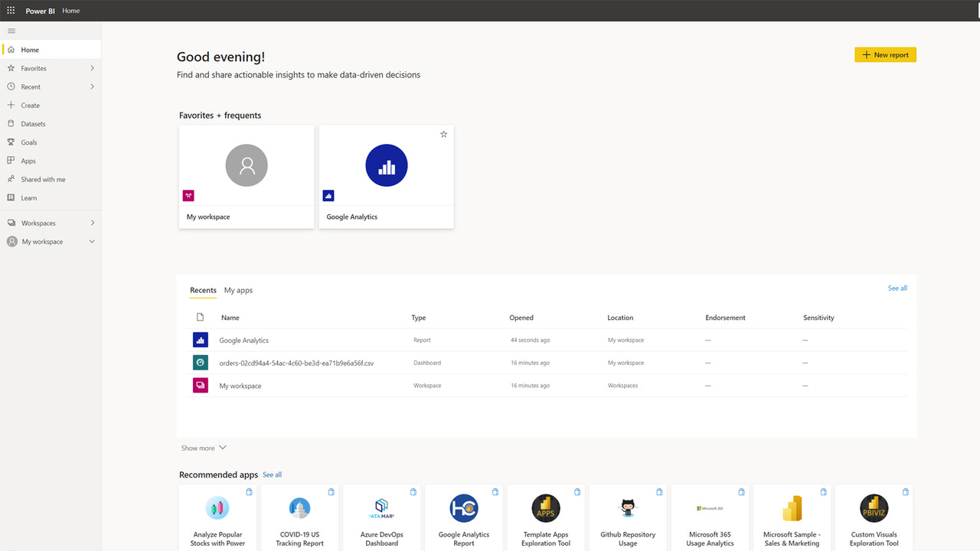Open the Home section in the sidebar
This screenshot has width=980, height=551.
tap(29, 49)
